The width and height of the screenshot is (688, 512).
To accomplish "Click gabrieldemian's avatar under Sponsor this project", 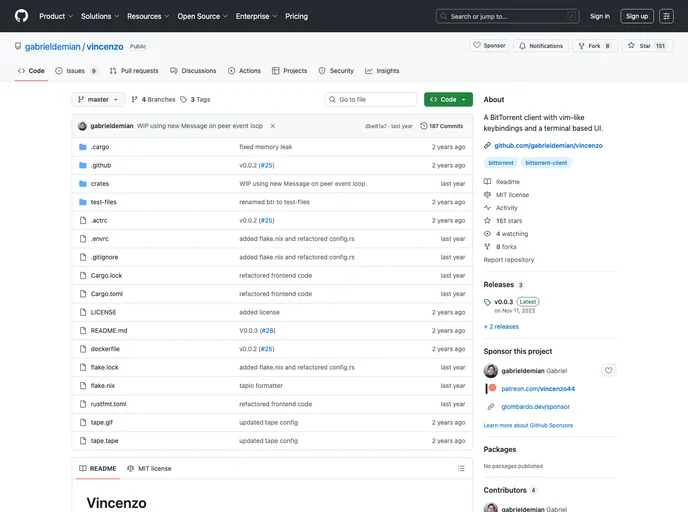I will (491, 371).
